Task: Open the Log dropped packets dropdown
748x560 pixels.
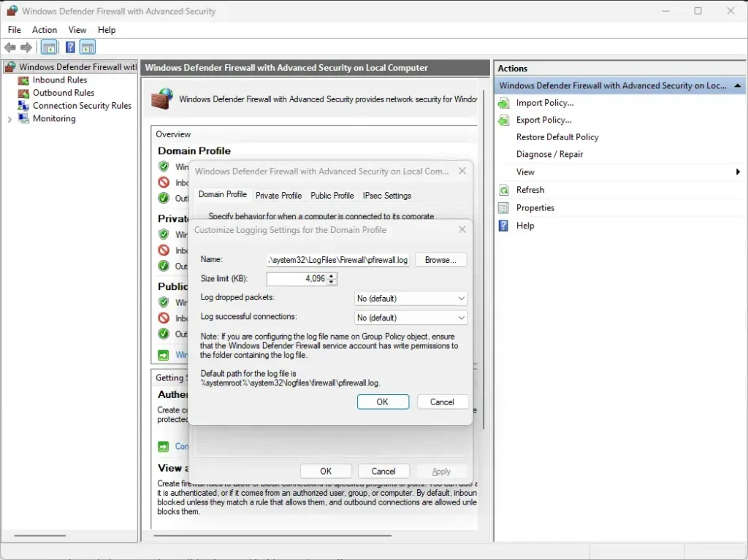Action: 411,299
